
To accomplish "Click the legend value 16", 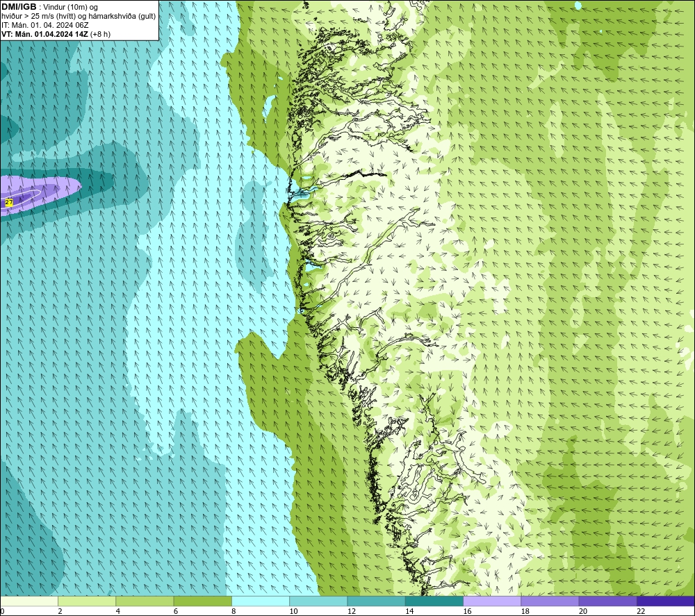I will 467,611.
